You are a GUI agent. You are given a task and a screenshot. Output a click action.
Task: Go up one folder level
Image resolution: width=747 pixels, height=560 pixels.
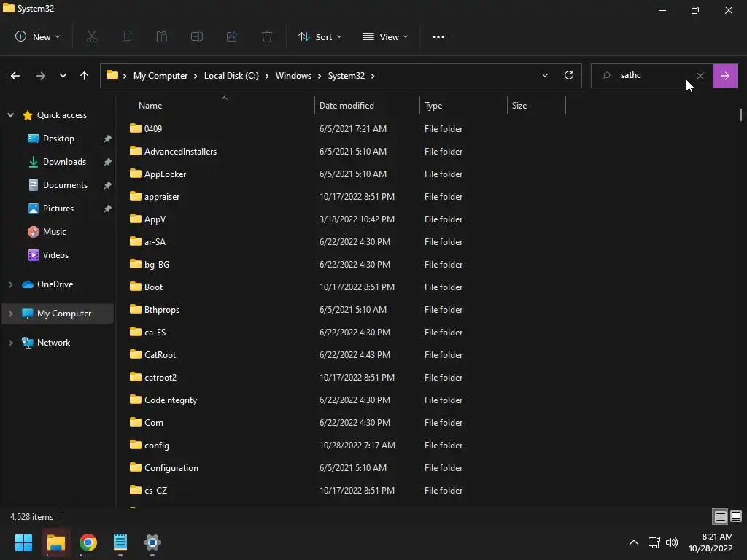point(85,76)
